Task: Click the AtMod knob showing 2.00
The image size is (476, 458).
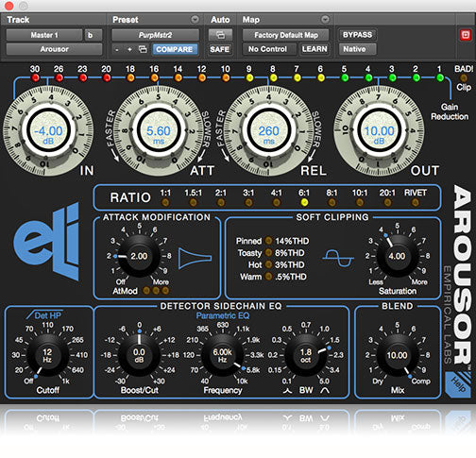Action: point(139,256)
